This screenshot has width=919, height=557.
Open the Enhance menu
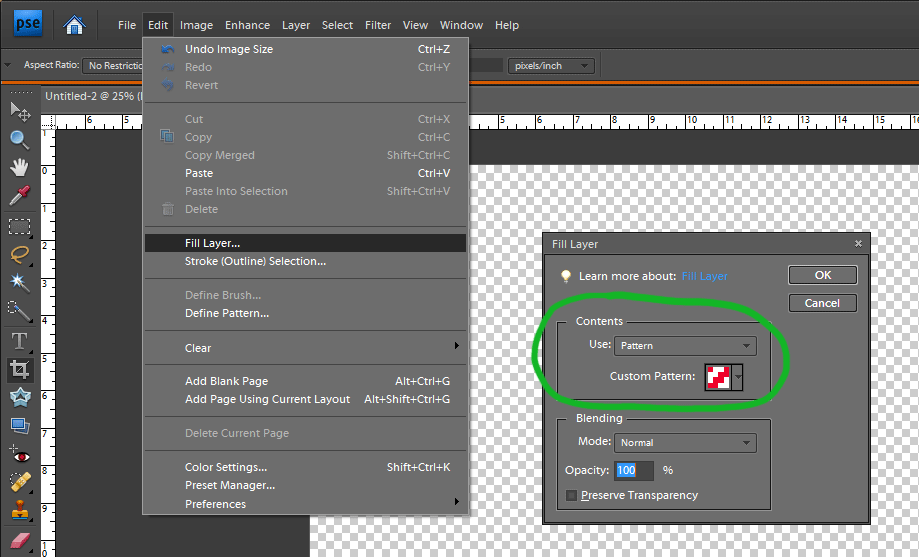click(x=247, y=25)
